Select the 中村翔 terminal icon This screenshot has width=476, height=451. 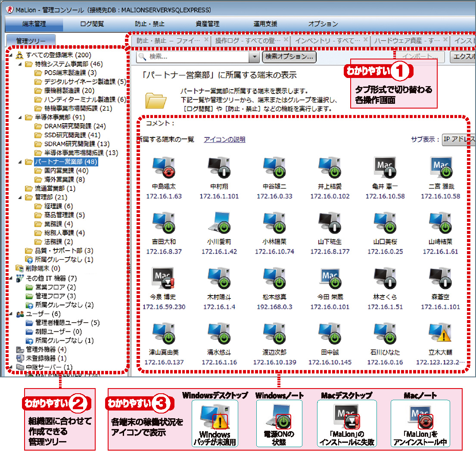pos(219,167)
